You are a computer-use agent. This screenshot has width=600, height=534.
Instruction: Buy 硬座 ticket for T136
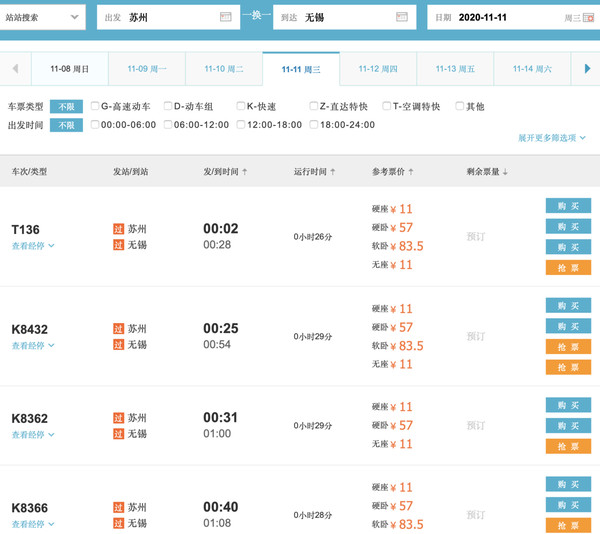pyautogui.click(x=568, y=206)
